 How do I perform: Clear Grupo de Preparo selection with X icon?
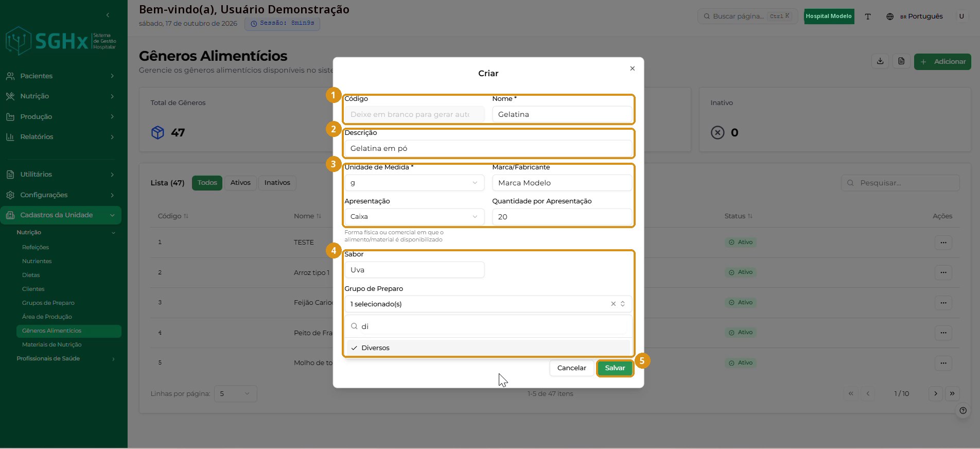(x=613, y=304)
